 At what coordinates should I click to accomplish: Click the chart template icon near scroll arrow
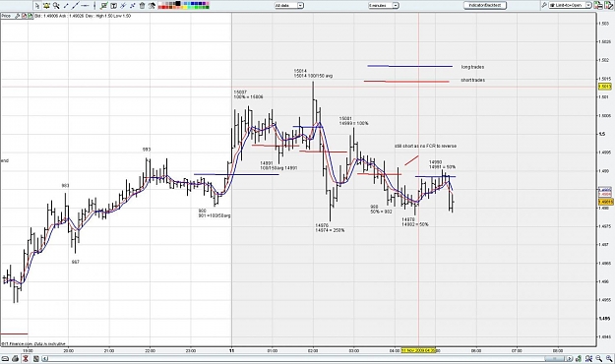36,358
